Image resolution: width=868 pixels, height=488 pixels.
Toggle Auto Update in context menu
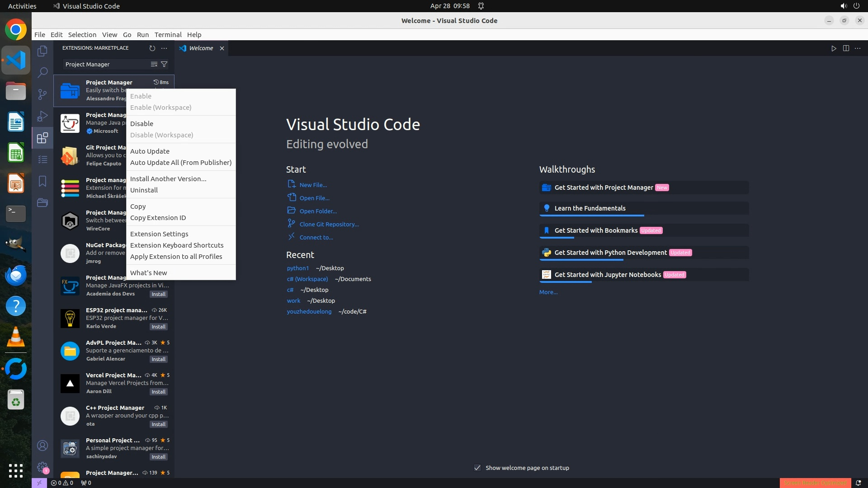(150, 151)
